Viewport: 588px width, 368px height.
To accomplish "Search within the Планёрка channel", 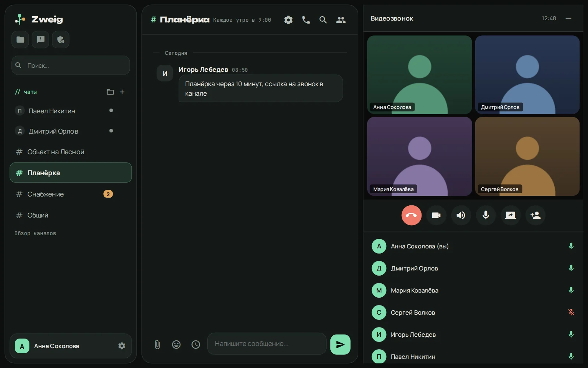I will [323, 20].
